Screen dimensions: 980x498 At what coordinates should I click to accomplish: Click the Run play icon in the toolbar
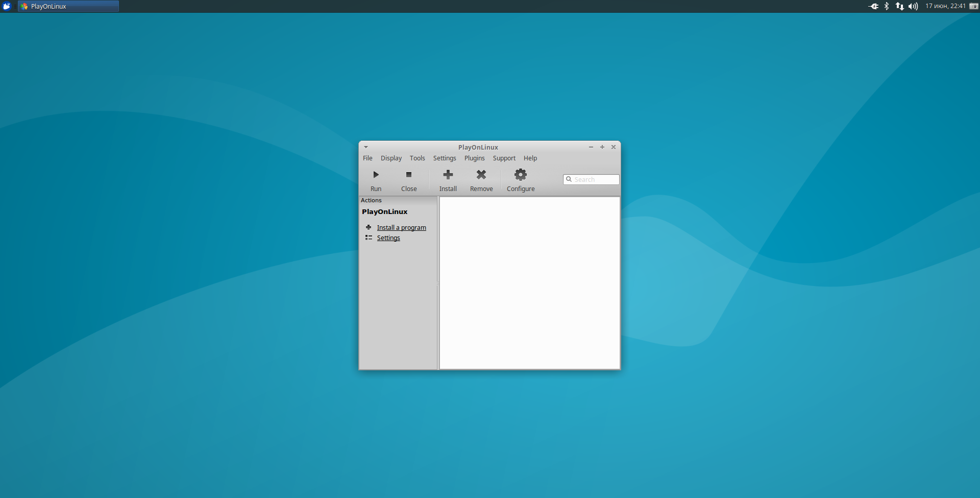376,175
